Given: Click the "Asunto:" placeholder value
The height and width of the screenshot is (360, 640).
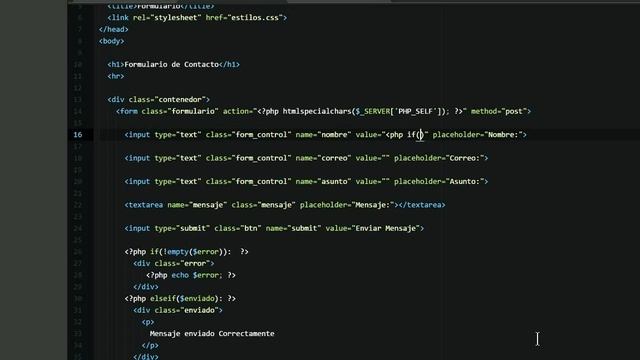Looking at the screenshot, I should tap(464, 182).
